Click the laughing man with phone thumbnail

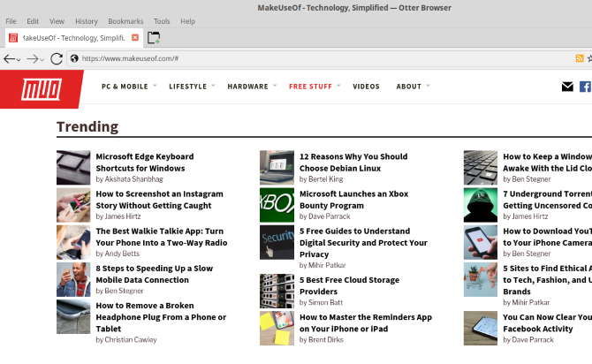coord(73,279)
